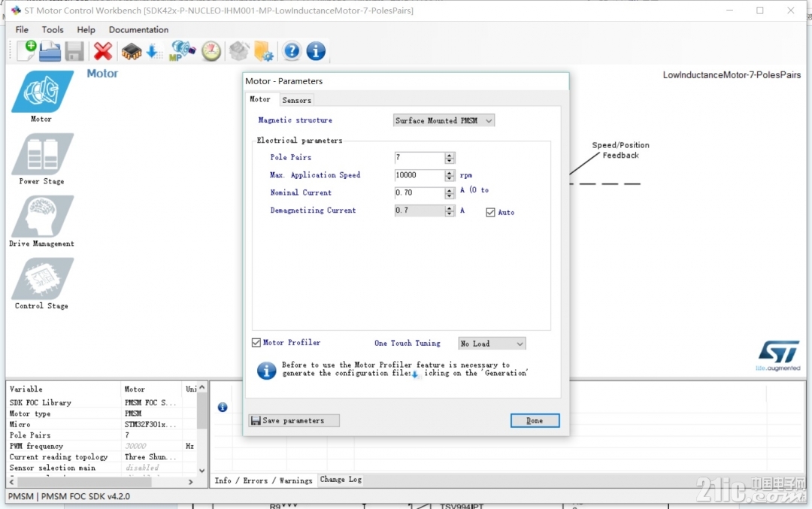The height and width of the screenshot is (509, 812).
Task: Select the Micro variable row
Action: [101, 424]
